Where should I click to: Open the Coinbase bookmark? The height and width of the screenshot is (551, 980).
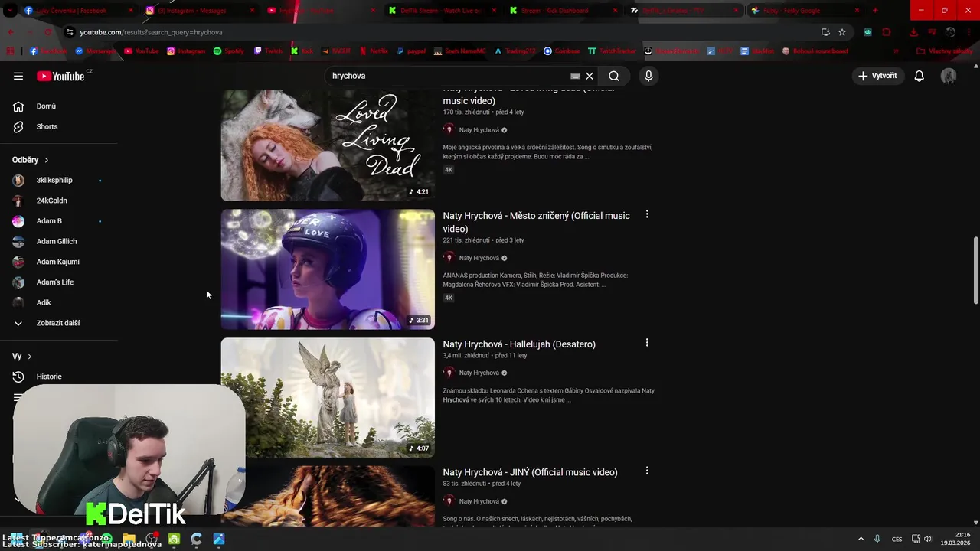click(x=562, y=51)
